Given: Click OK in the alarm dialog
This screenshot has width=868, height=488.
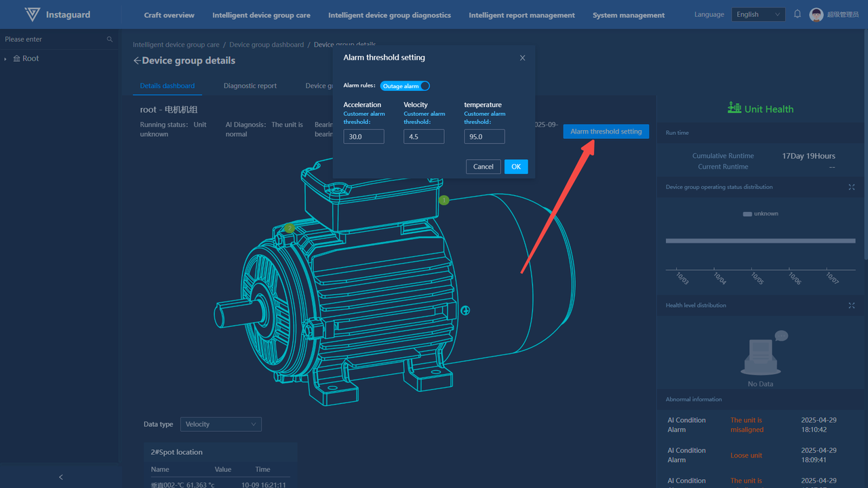Looking at the screenshot, I should click(515, 167).
